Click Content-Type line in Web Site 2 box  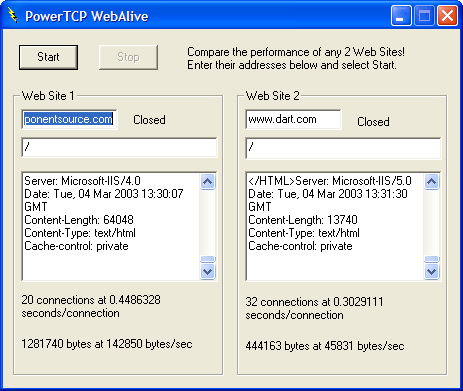(304, 233)
